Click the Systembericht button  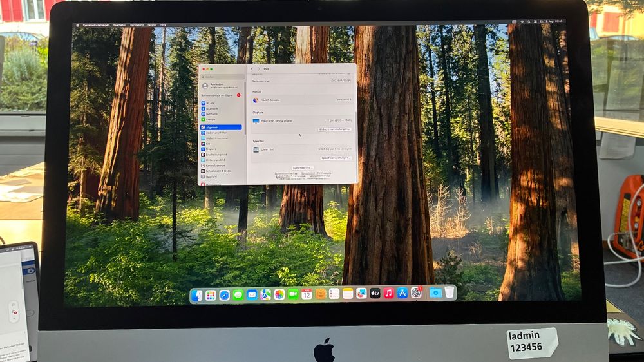303,168
